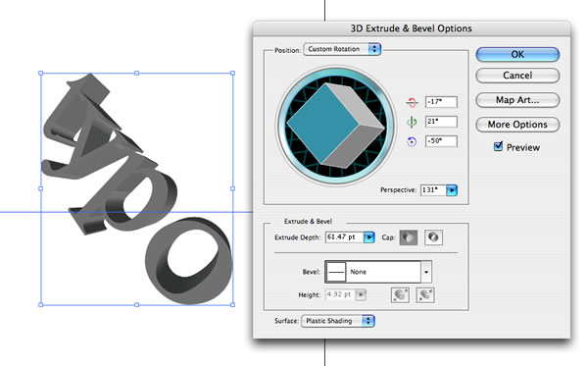Turn cap off for hollow appearance
Screen dimensions: 588x366
pyautogui.click(x=433, y=237)
